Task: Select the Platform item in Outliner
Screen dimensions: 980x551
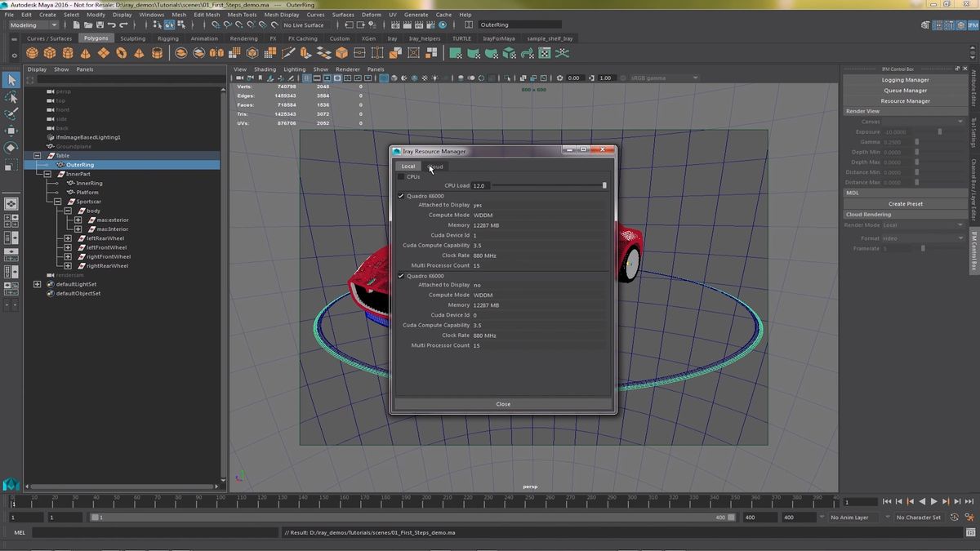Action: pos(87,193)
